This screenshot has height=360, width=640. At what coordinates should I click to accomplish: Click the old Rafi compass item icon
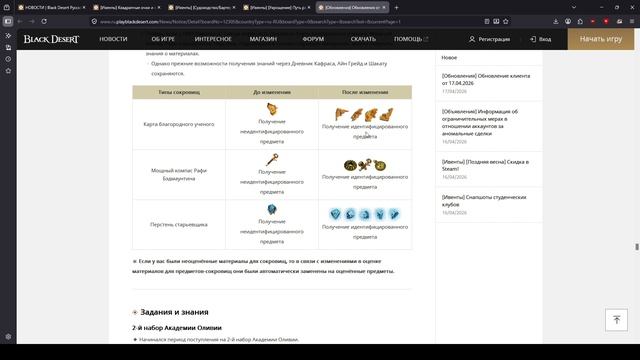tap(272, 159)
